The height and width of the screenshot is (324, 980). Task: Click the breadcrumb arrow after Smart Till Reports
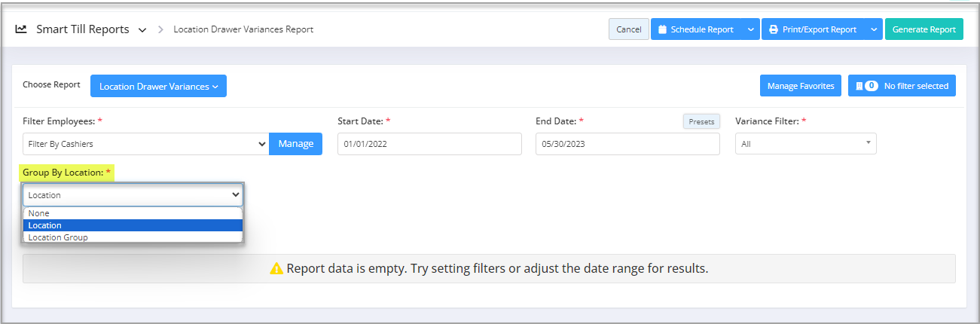point(161,29)
